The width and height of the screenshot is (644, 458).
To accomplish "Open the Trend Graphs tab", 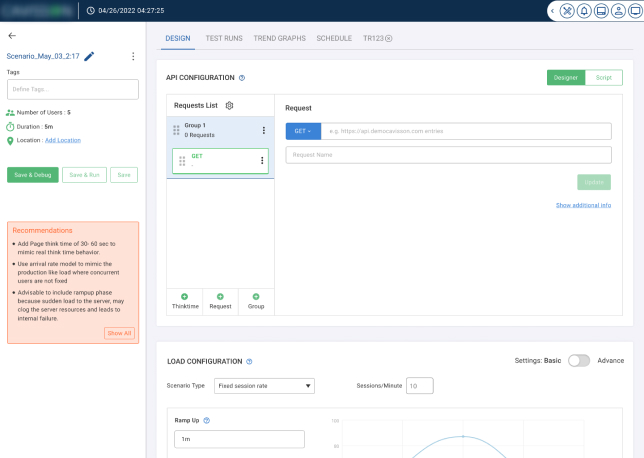I will point(280,38).
